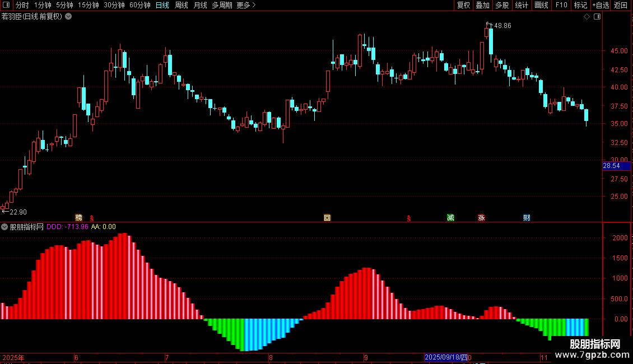Click the first red $ marker near June

[x=92, y=218]
